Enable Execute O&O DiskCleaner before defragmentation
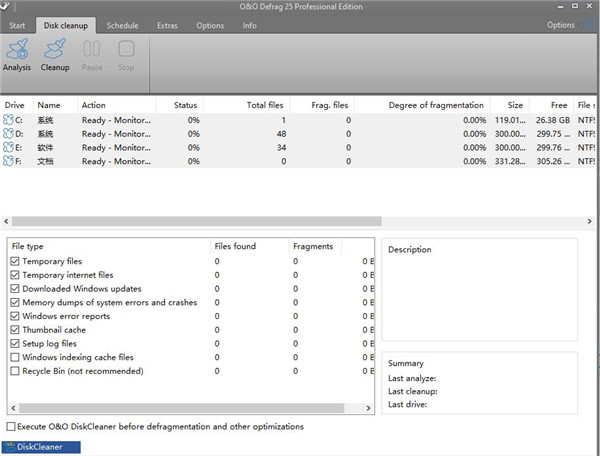600x456 pixels. [11, 427]
